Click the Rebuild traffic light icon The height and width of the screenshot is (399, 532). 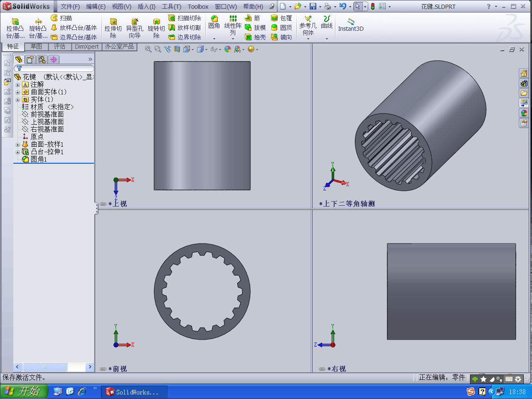pos(373,6)
